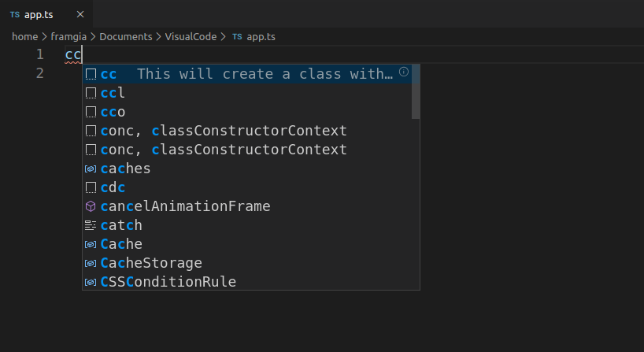Open the framgia breadcrumb folder
This screenshot has width=644, height=352.
[68, 36]
